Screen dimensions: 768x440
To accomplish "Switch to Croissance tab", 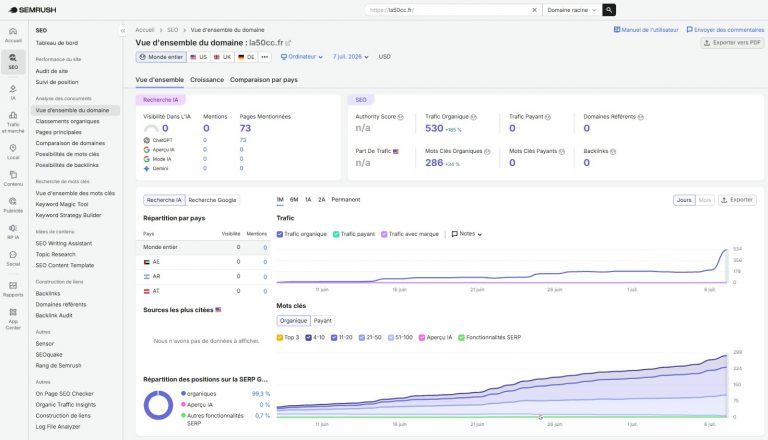I will (207, 80).
